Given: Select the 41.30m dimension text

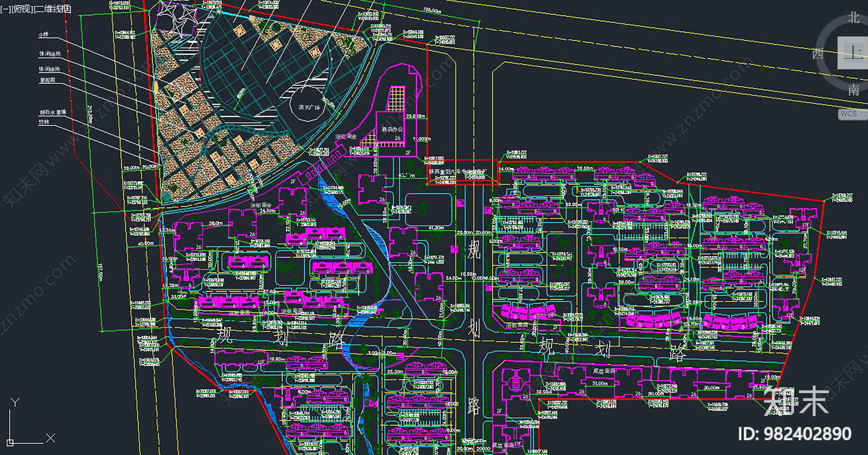Looking at the screenshot, I should pos(436,228).
